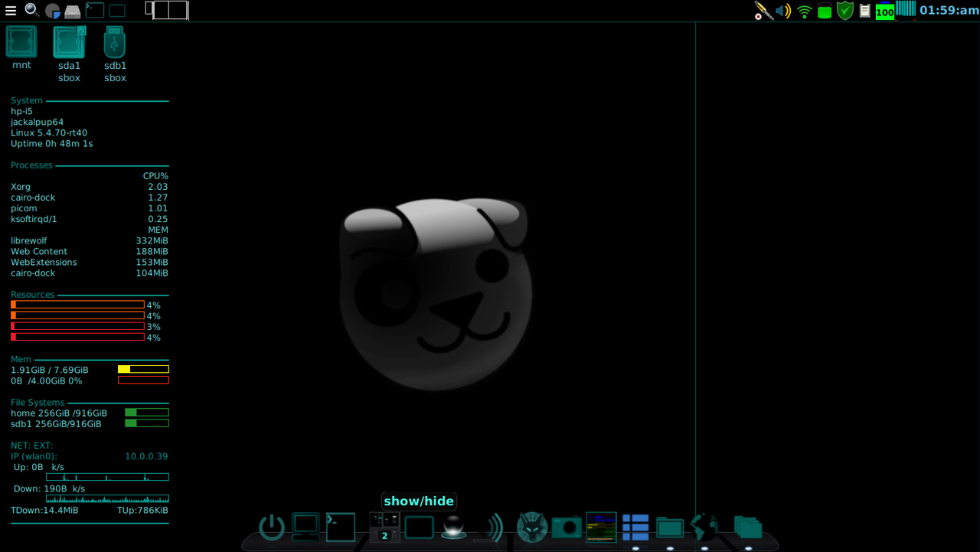Image resolution: width=980 pixels, height=552 pixels.
Task: Click the sound waves volume icon in the dock
Action: pos(491,528)
